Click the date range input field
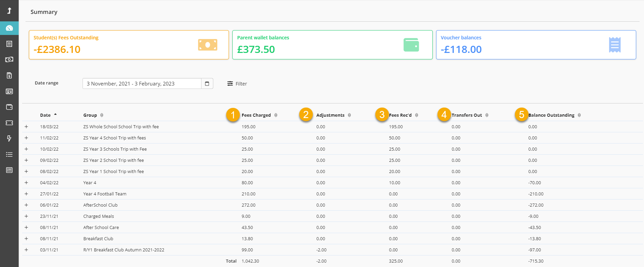The width and height of the screenshot is (644, 267). (142, 83)
